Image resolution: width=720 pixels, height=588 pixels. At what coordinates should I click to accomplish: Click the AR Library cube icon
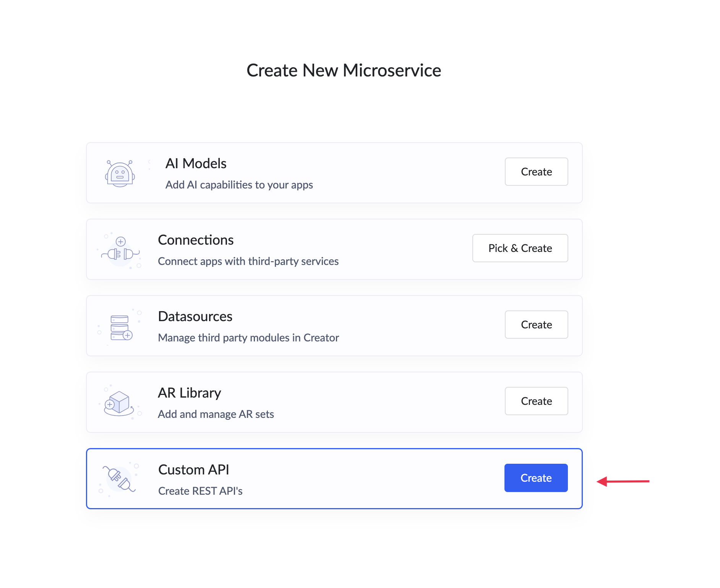119,403
